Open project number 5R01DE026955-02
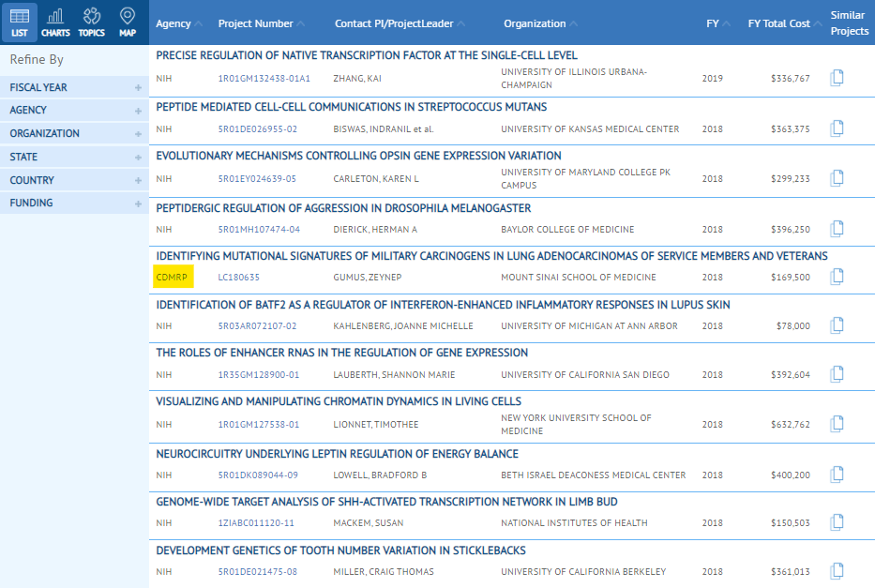 tap(257, 129)
